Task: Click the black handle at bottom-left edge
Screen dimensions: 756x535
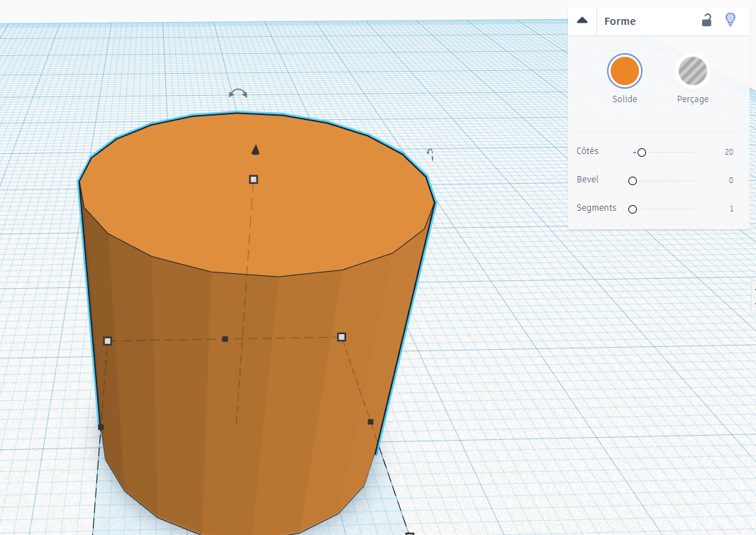Action: [101, 427]
